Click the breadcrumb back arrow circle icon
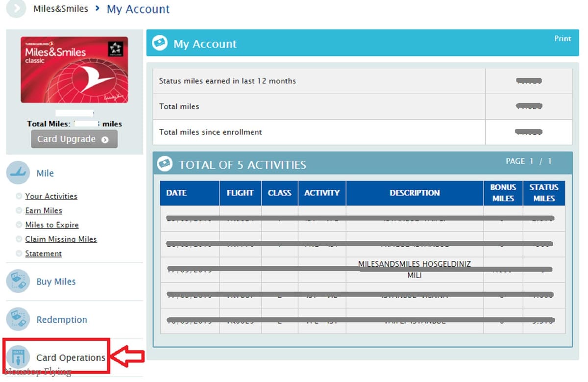 (16, 9)
